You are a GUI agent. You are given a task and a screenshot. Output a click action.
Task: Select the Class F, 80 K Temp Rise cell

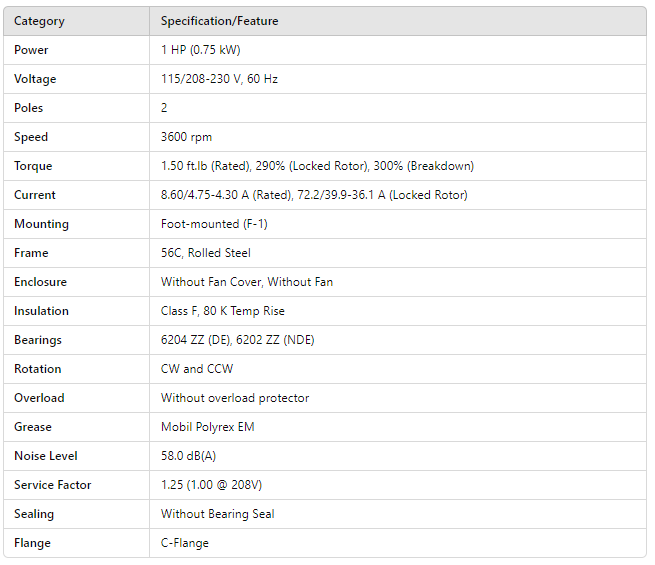click(223, 311)
